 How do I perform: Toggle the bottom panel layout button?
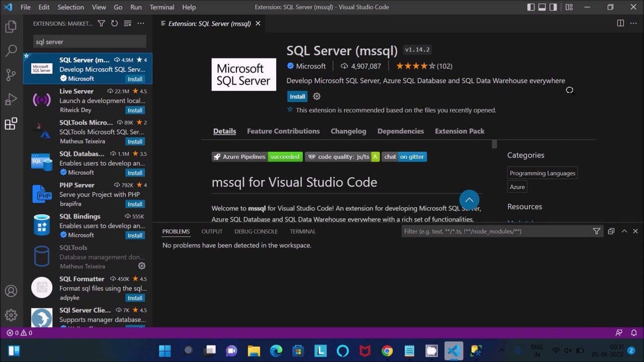click(542, 7)
